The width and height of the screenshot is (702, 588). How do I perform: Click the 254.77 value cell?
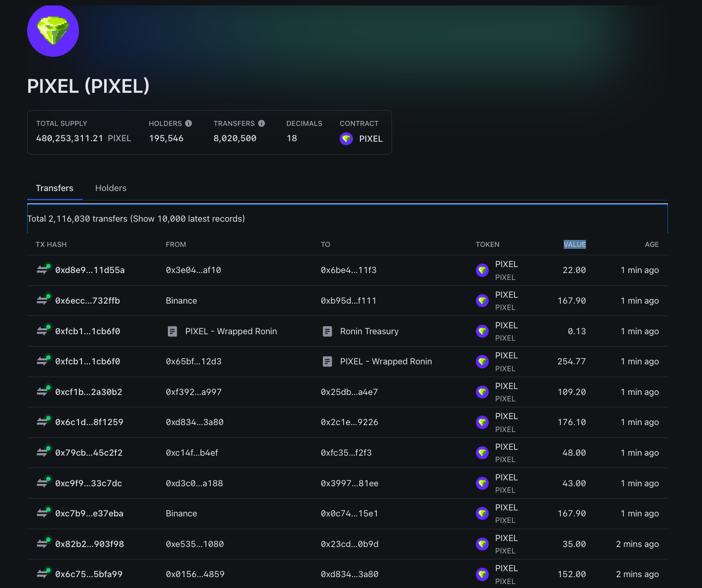tap(572, 361)
